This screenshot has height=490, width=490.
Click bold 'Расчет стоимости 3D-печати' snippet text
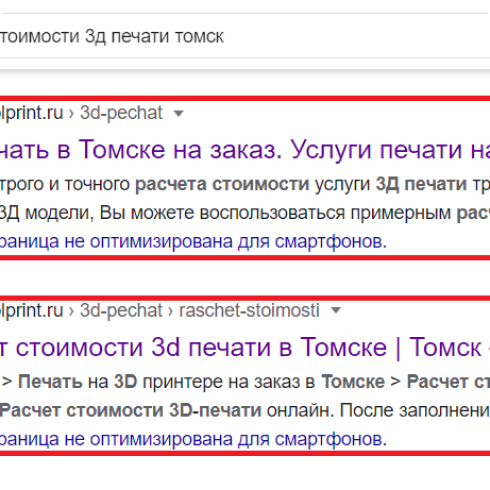click(131, 410)
